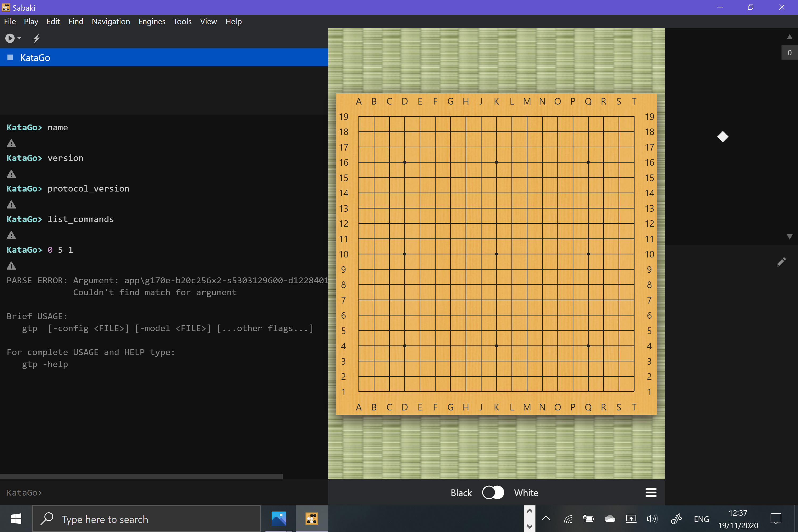798x532 pixels.
Task: Click the horizontal scrollbar of GTP console
Action: [141, 476]
